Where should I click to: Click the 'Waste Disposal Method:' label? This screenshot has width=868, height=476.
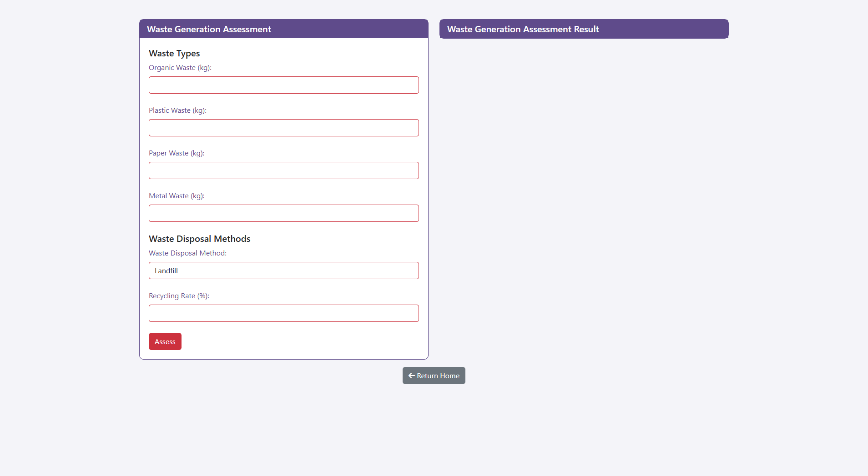pos(187,253)
